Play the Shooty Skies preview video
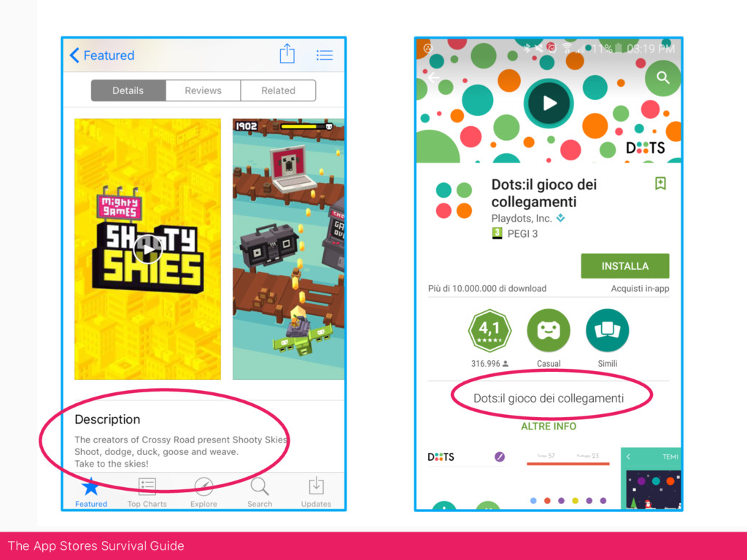 tap(148, 249)
